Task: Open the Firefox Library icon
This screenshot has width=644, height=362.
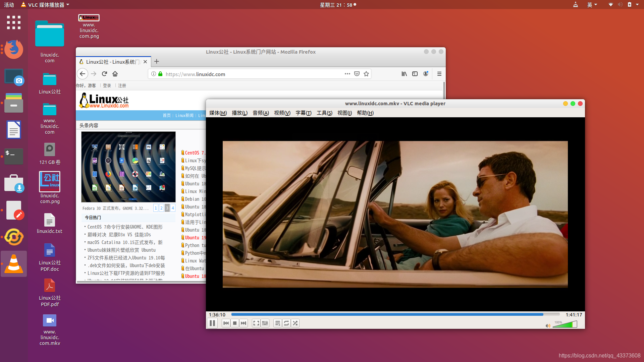Action: coord(404,74)
